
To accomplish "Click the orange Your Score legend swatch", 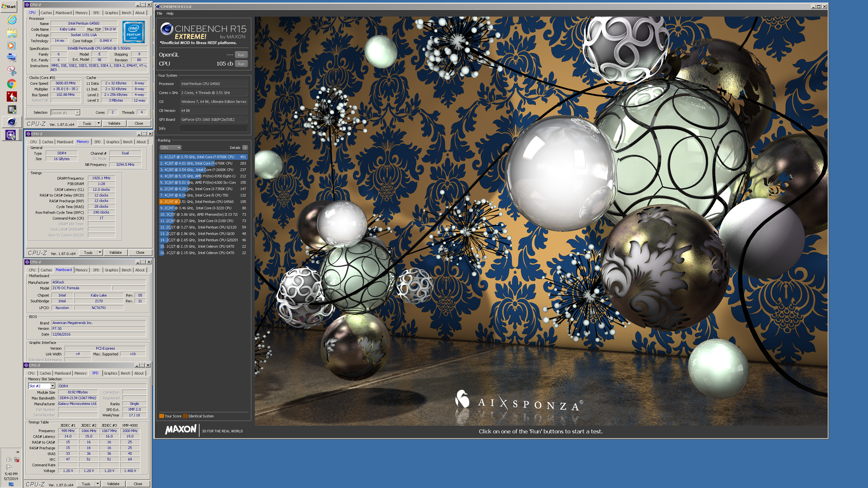I will pos(161,416).
